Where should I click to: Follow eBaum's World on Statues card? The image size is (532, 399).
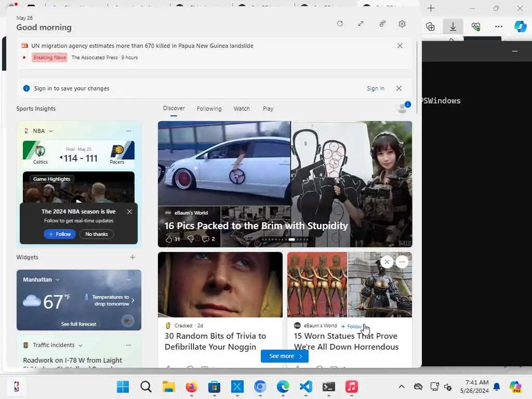[352, 326]
